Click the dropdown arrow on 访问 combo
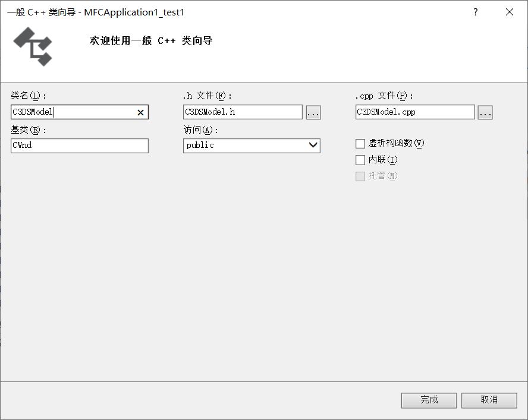 312,146
